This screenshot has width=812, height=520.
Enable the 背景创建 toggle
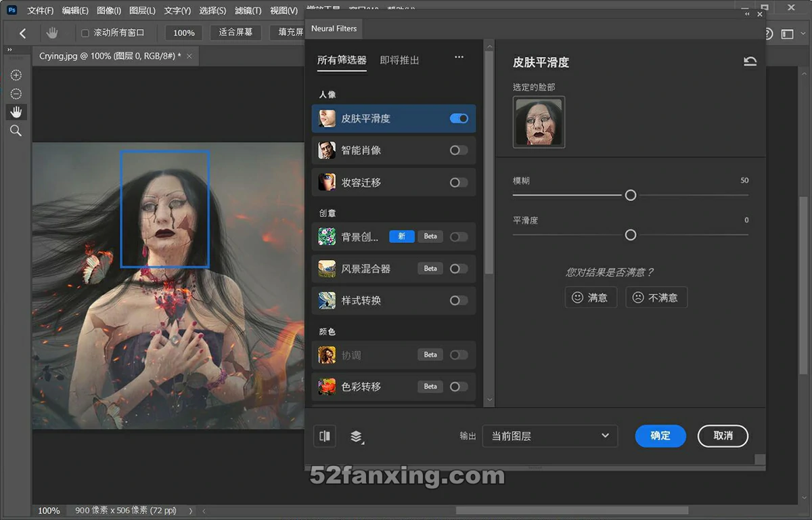459,236
